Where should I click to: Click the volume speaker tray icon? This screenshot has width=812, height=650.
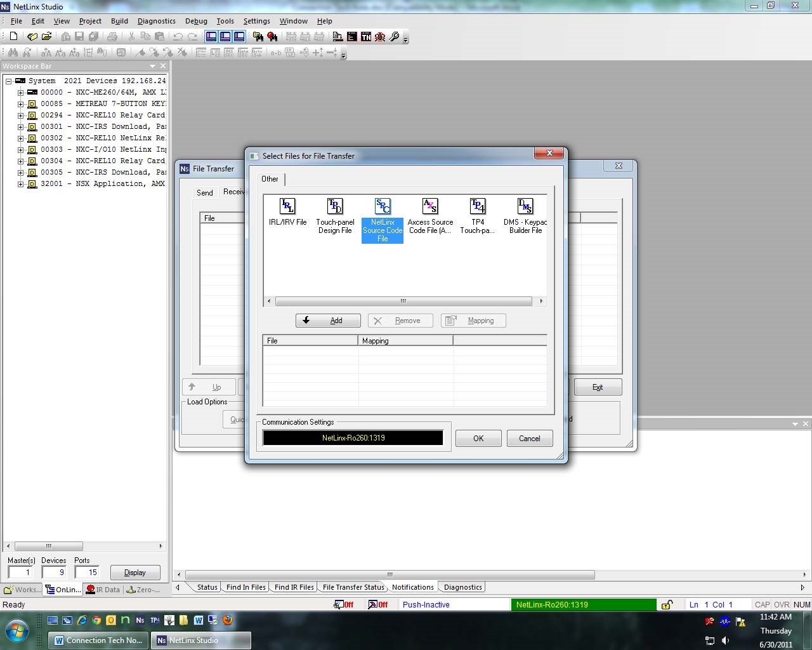point(725,640)
